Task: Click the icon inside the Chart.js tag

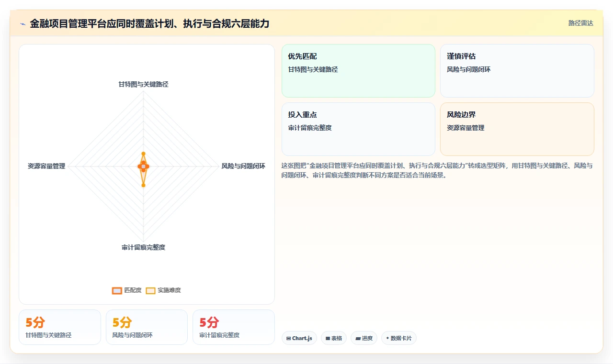Action: tap(289, 338)
